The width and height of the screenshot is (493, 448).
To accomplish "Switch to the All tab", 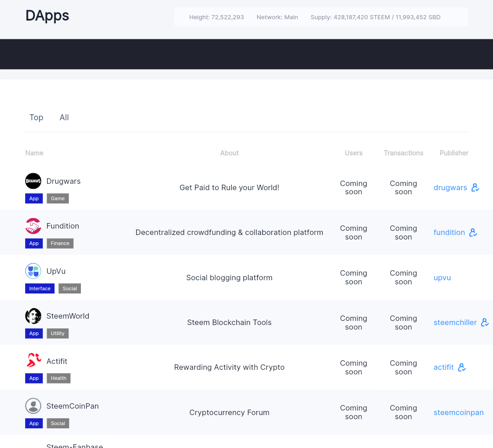I will [x=64, y=117].
